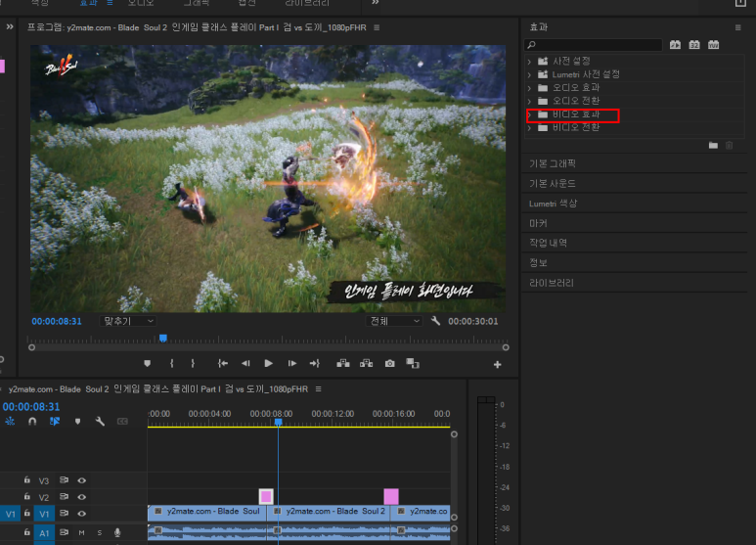Click the nest-sequences insert icon in timeline
The image size is (756, 545).
pyautogui.click(x=10, y=421)
